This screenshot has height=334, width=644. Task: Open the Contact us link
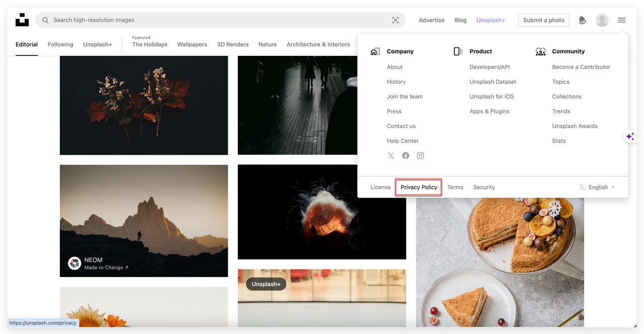click(401, 126)
